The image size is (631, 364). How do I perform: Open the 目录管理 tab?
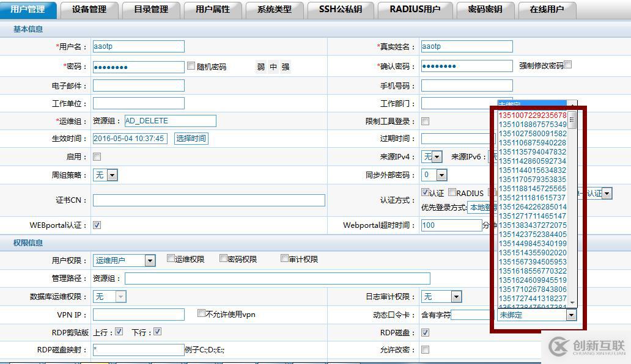(151, 10)
